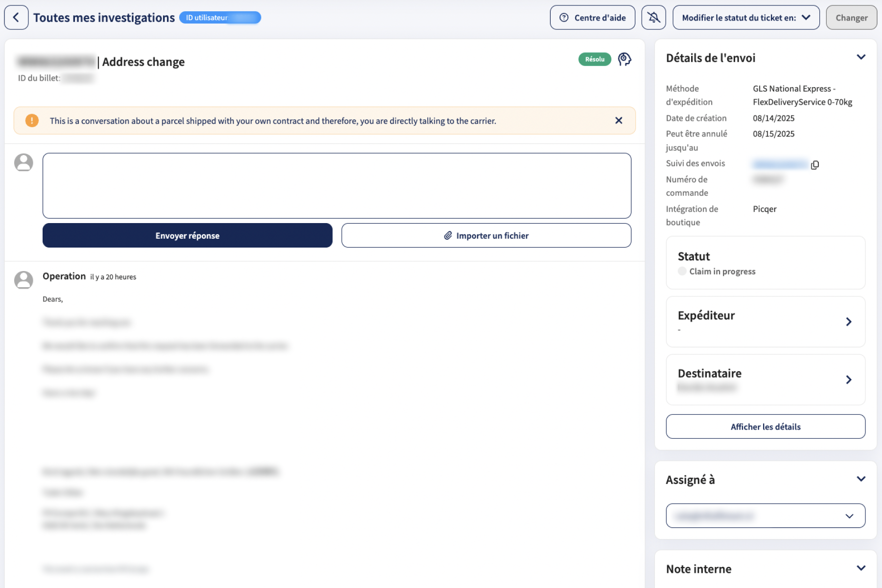The height and width of the screenshot is (588, 882).
Task: Click the 'Picqer' integration value
Action: pos(765,209)
